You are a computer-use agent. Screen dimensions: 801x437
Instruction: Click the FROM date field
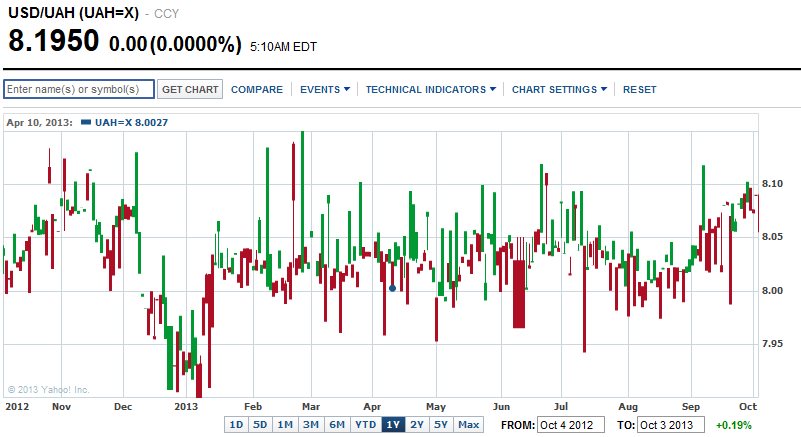click(571, 425)
